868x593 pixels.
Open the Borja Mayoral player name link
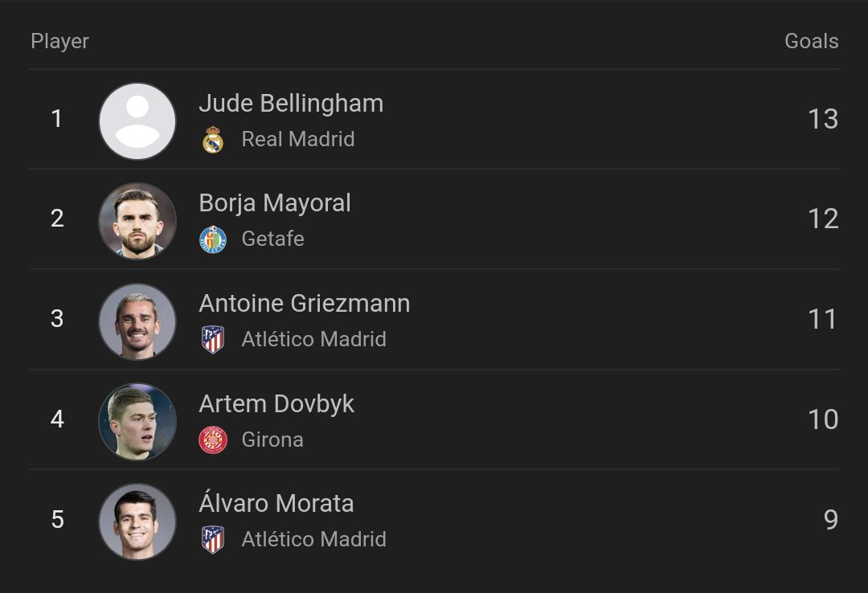[275, 203]
